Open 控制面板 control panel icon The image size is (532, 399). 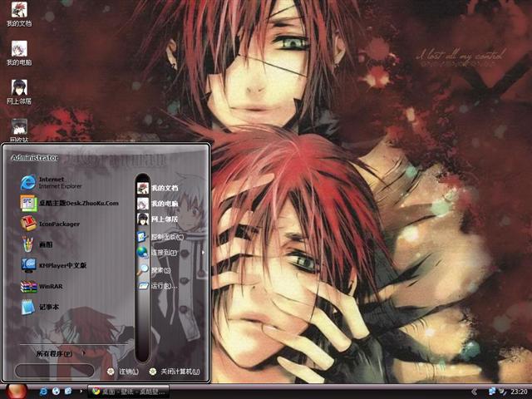142,236
